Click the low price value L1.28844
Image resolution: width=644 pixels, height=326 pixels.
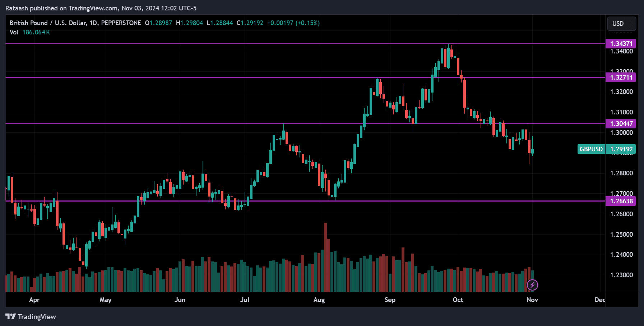[x=220, y=23]
